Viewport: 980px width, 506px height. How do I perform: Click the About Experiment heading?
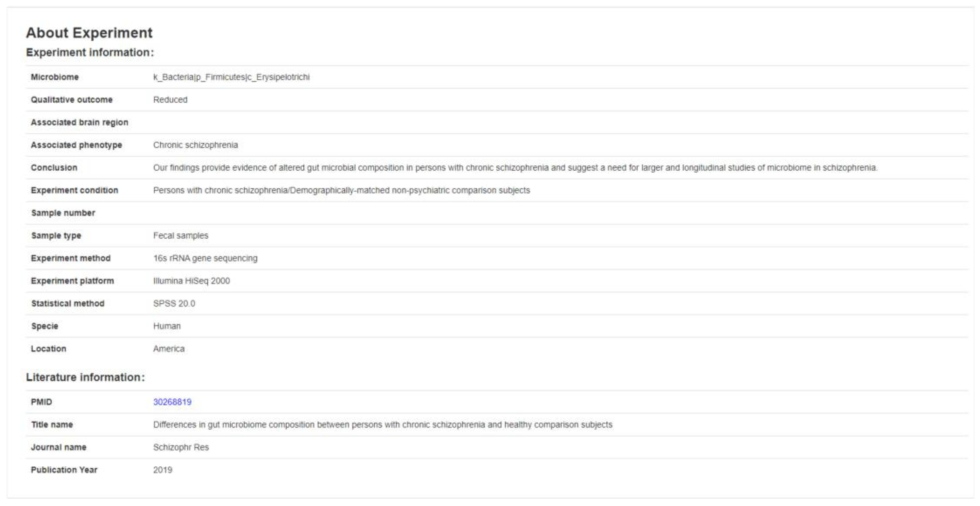pyautogui.click(x=89, y=33)
